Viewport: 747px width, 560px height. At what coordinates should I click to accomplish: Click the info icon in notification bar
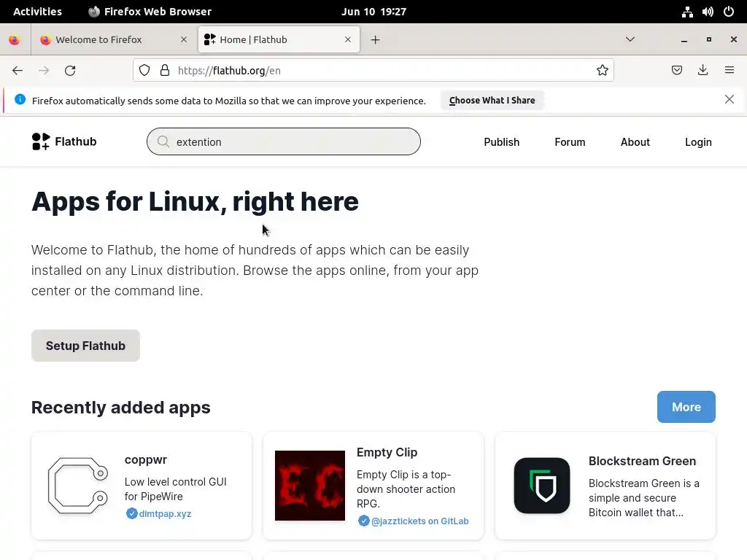(20, 99)
